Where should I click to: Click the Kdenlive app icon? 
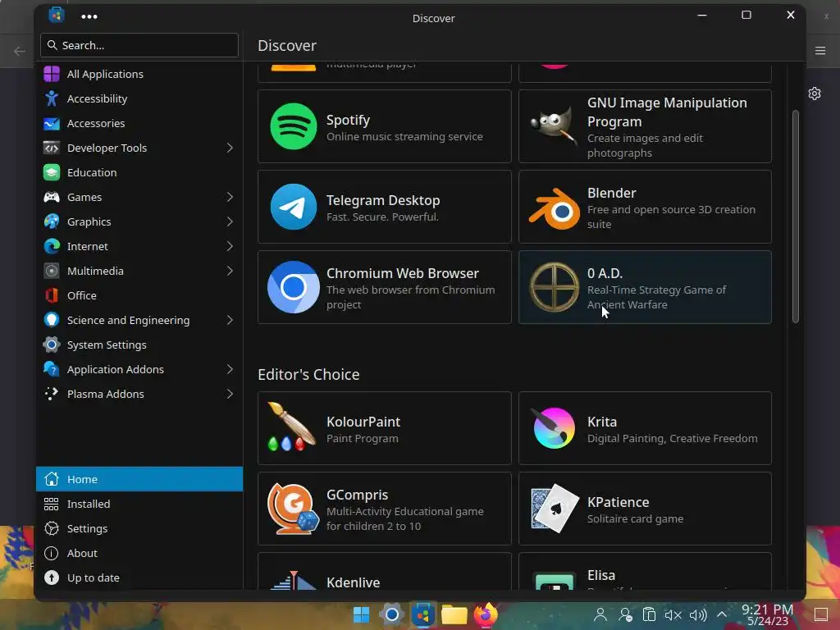(293, 580)
